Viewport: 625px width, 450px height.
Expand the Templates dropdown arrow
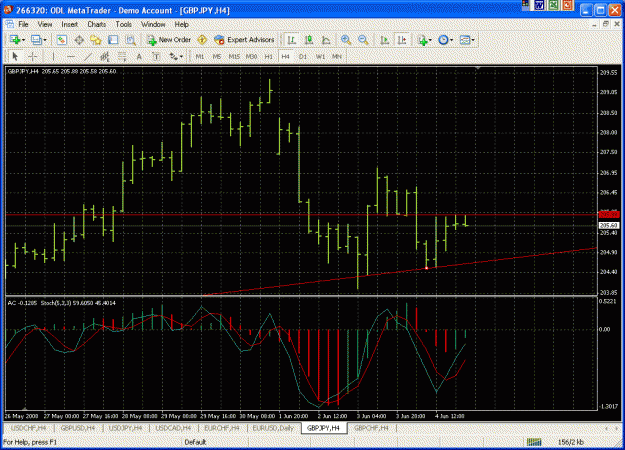473,40
